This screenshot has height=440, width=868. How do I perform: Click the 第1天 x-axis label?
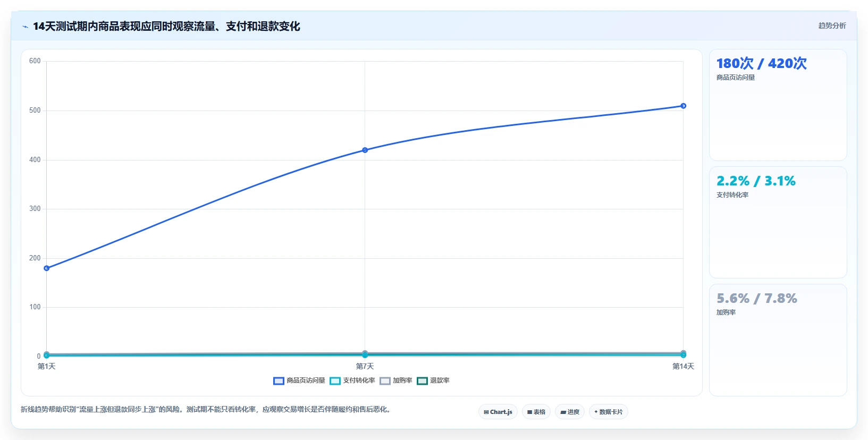47,366
